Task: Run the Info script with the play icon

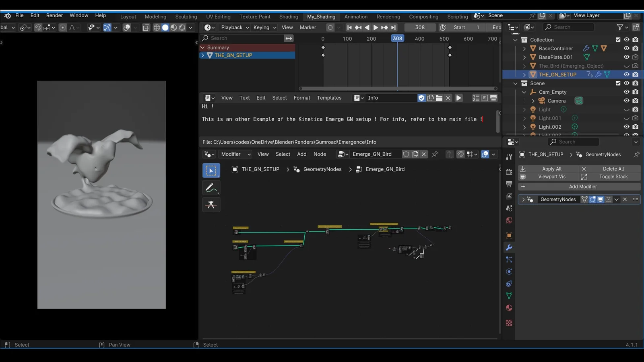Action: tap(458, 98)
